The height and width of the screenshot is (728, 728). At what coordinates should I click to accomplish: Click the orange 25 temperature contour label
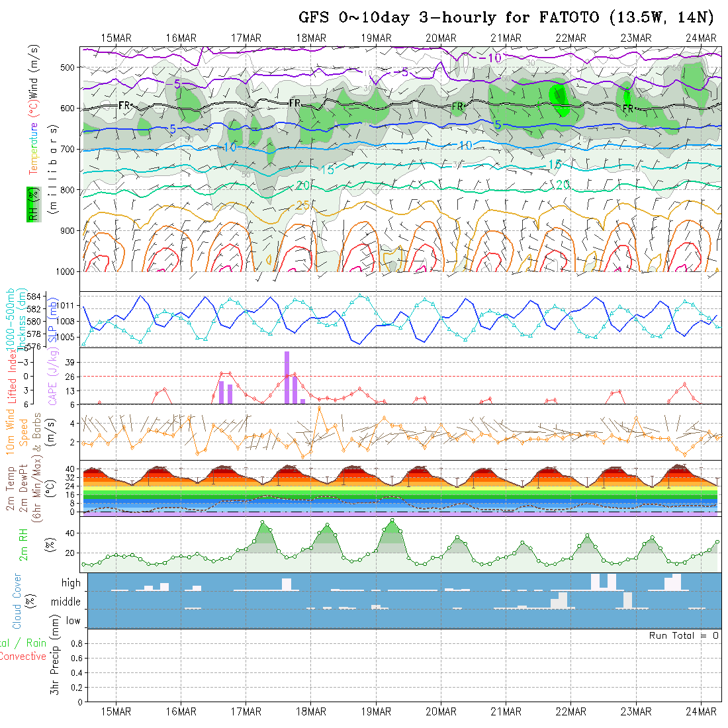tap(302, 206)
